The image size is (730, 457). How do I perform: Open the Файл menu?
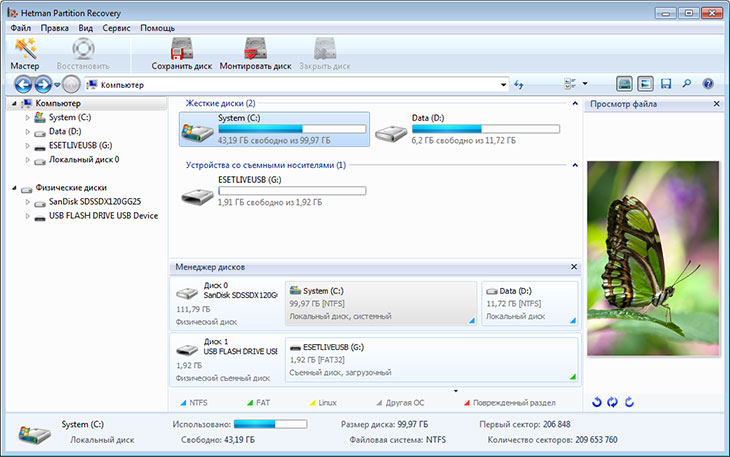[x=21, y=28]
